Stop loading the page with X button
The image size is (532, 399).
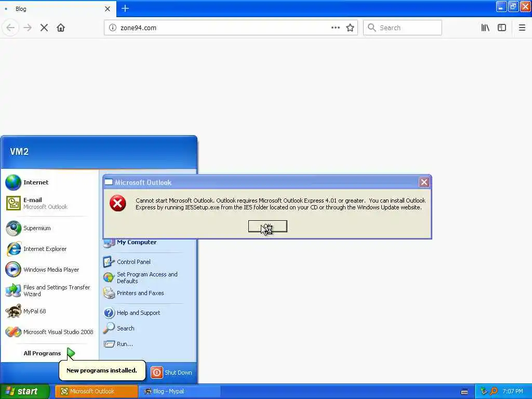(x=44, y=28)
